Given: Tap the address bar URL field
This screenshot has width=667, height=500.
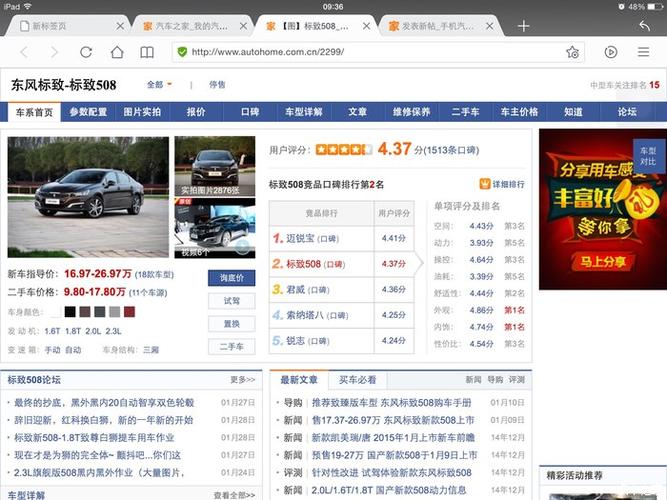Looking at the screenshot, I should tap(378, 52).
